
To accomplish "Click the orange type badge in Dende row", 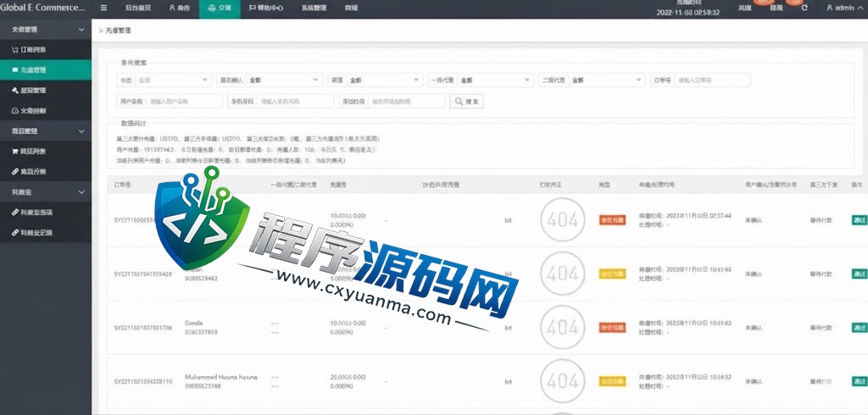I will (612, 328).
